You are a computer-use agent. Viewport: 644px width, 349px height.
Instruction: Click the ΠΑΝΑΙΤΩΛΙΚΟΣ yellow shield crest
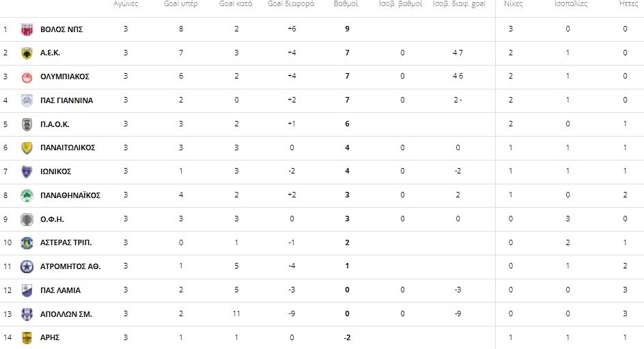(27, 148)
